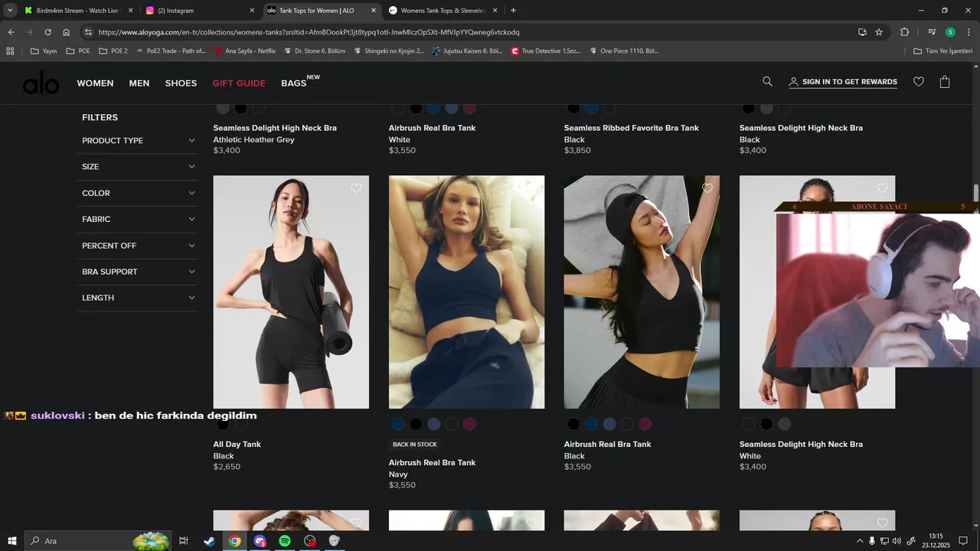This screenshot has height=551, width=980.
Task: Open the volume icon in system tray
Action: click(x=897, y=541)
